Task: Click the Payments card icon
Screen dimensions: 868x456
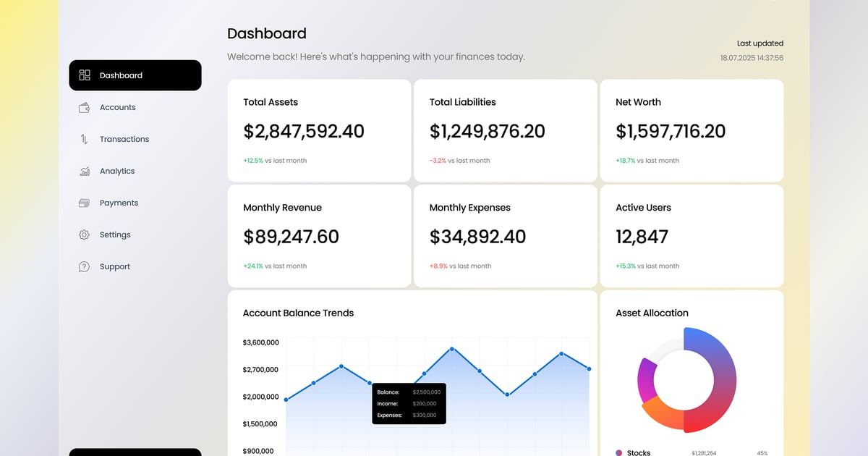Action: coord(85,203)
